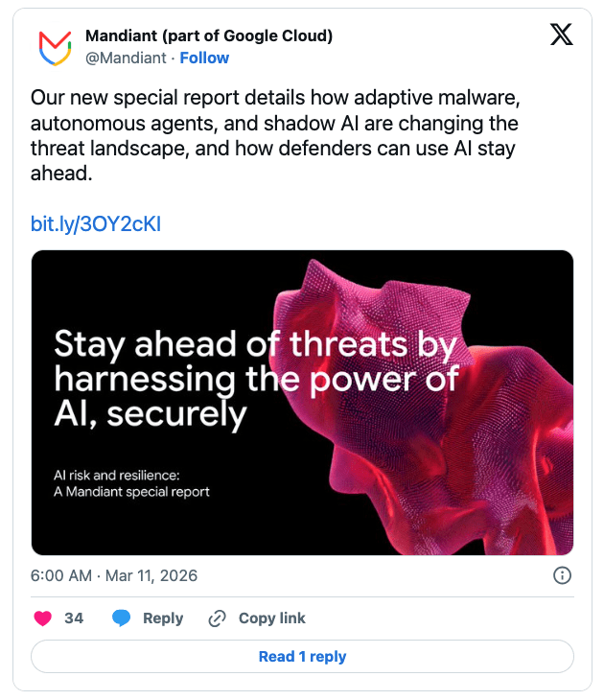Open the Mandiant (part of Google Cloud) name
604x700 pixels.
(x=209, y=36)
